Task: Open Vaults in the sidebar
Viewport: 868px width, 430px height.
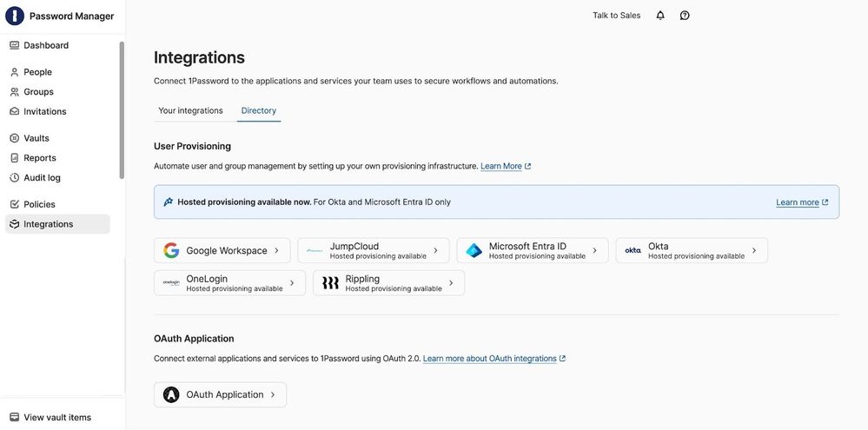Action: point(36,138)
